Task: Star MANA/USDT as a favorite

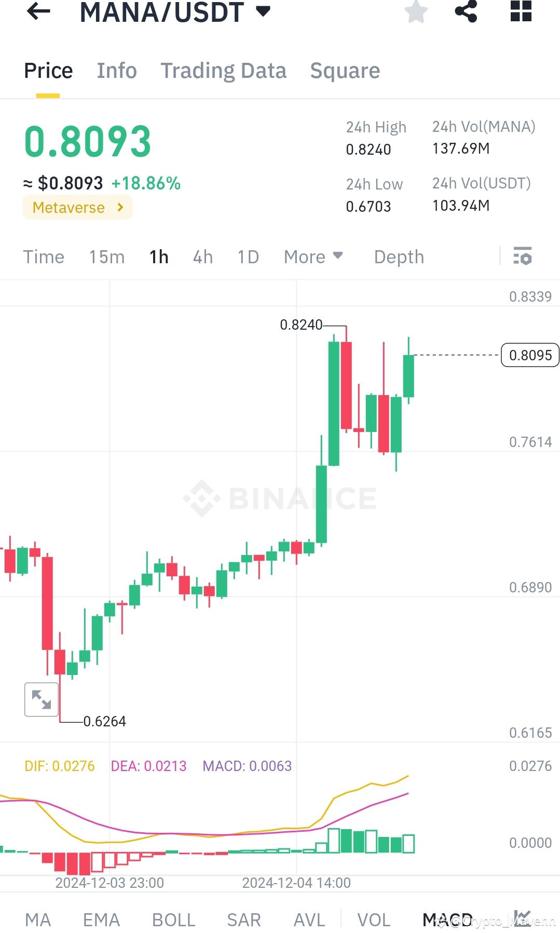Action: pos(416,13)
